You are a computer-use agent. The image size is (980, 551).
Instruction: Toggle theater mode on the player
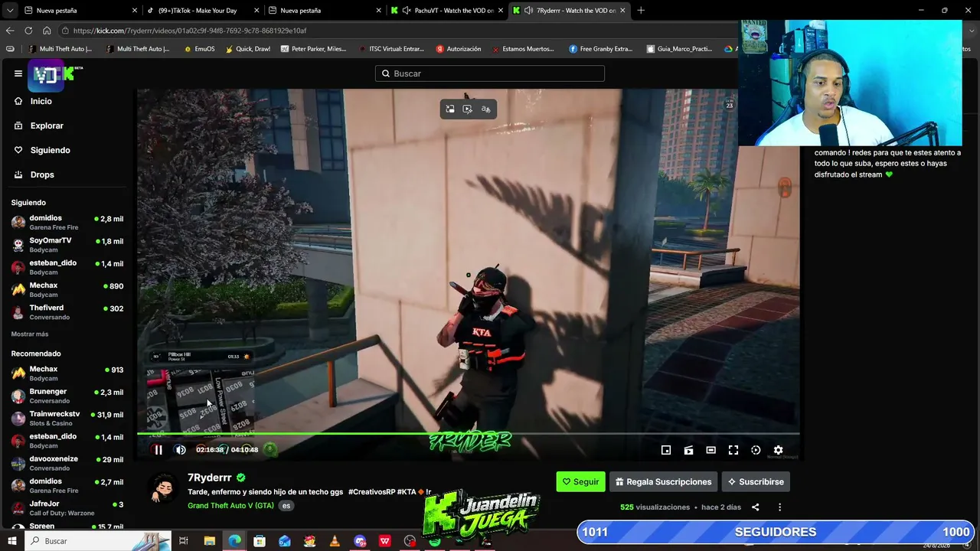coord(710,450)
